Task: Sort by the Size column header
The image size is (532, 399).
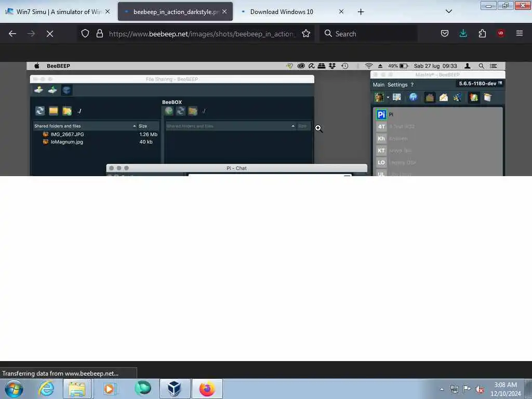Action: point(148,126)
